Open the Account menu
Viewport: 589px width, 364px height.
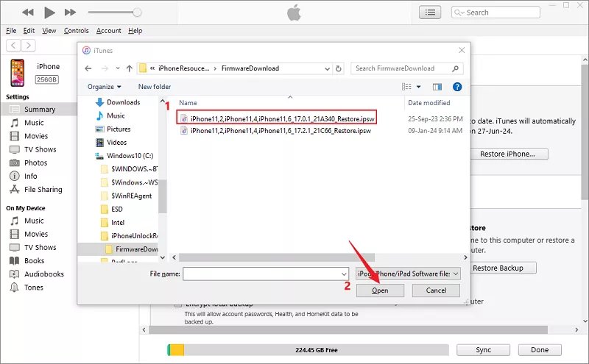108,31
